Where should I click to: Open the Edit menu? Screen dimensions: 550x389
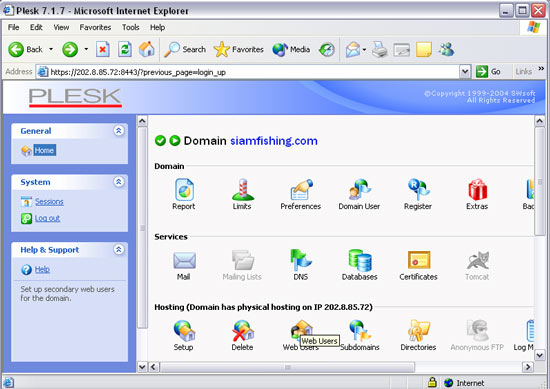pyautogui.click(x=36, y=27)
